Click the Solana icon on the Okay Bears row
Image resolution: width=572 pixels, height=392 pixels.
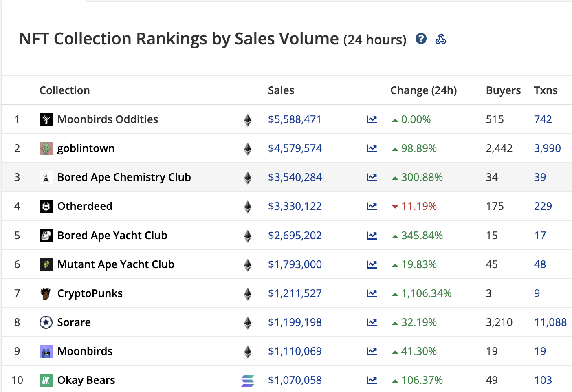(247, 380)
